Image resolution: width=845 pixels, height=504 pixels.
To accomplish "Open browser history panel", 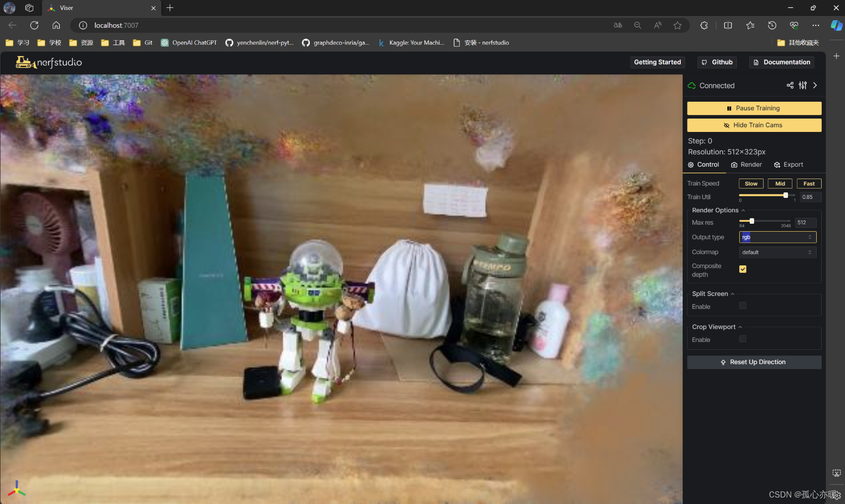I will pos(772,25).
